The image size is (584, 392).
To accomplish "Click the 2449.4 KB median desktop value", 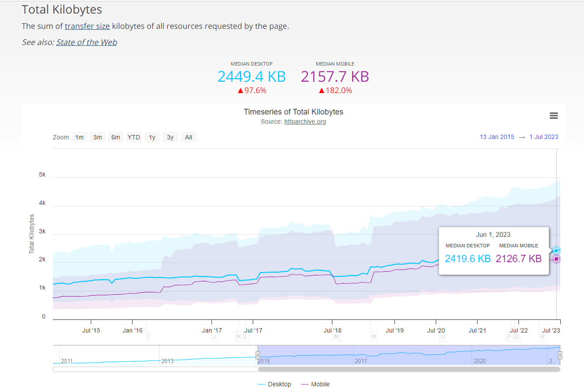I will point(252,76).
